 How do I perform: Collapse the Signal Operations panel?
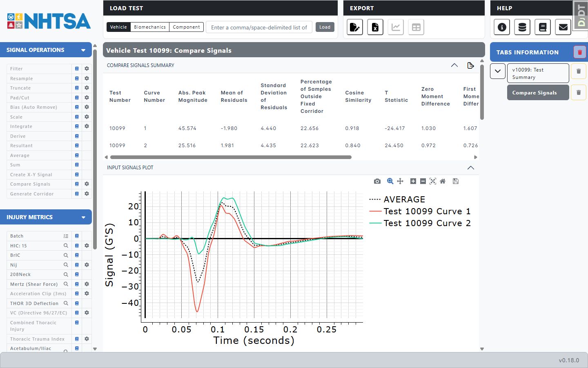[83, 50]
